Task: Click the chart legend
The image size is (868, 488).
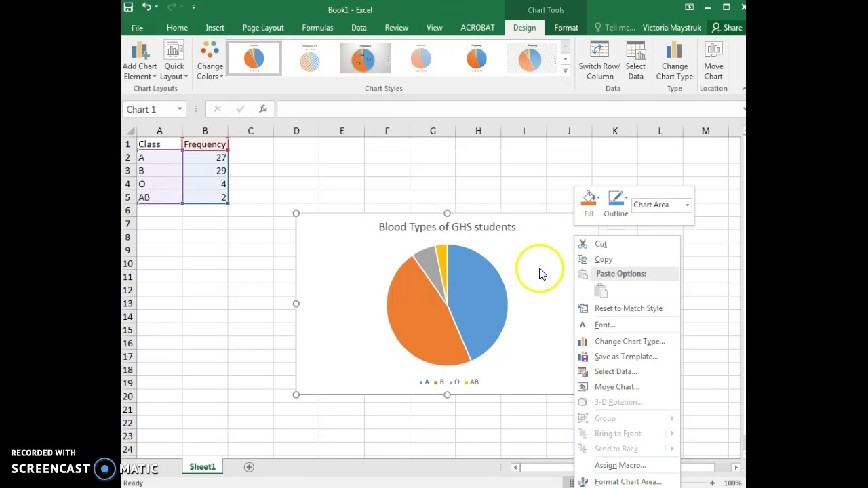Action: pos(449,382)
